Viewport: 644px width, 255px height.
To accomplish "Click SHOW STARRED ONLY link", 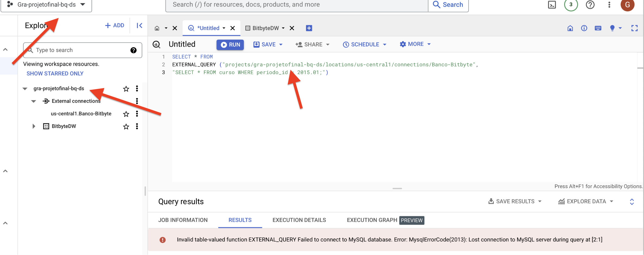I will pyautogui.click(x=55, y=74).
